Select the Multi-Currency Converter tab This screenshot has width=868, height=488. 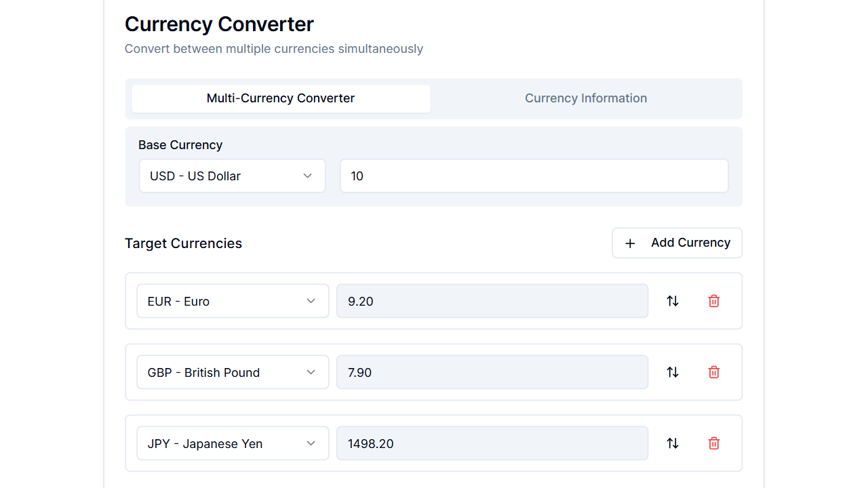tap(280, 98)
